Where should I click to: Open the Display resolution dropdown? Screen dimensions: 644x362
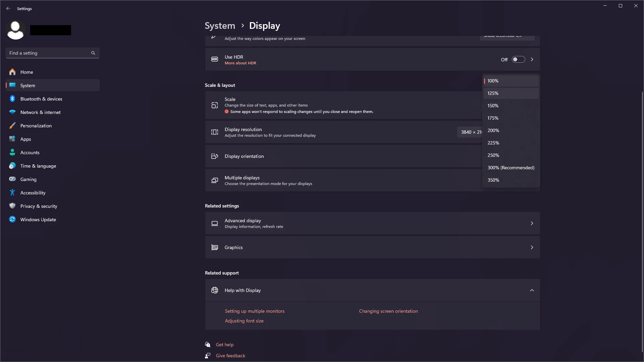pos(469,132)
